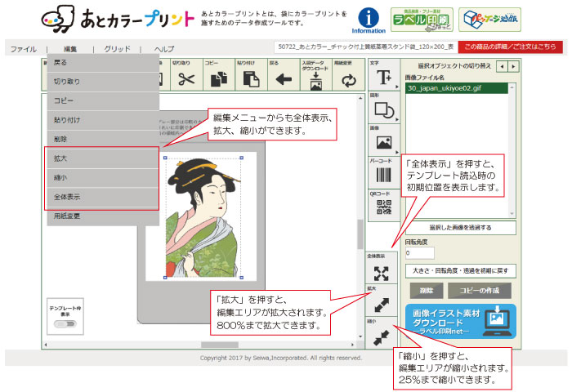Choose 切り取り in the edit menu

coord(103,82)
